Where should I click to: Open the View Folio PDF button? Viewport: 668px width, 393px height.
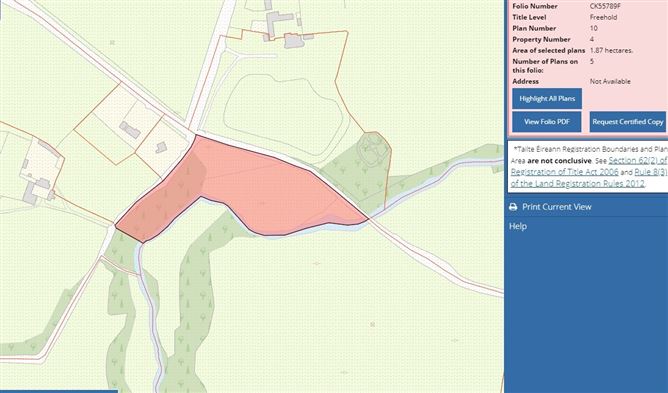(x=547, y=122)
